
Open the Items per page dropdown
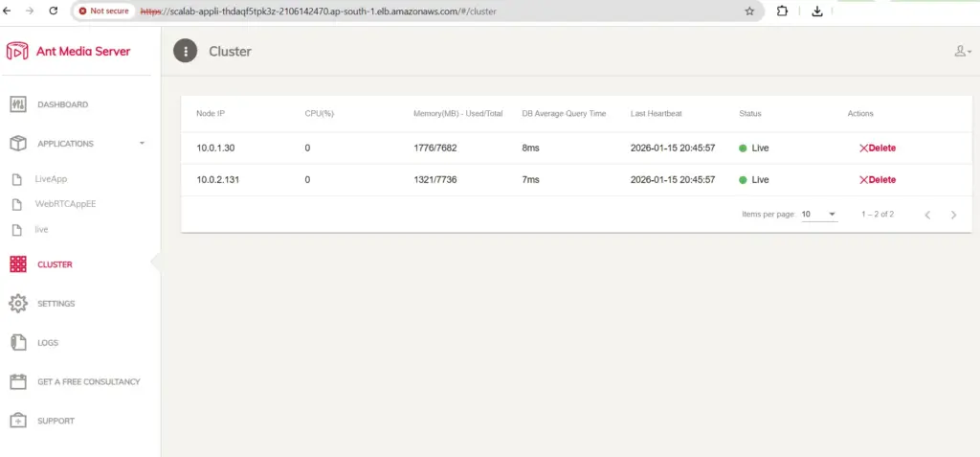pyautogui.click(x=819, y=214)
